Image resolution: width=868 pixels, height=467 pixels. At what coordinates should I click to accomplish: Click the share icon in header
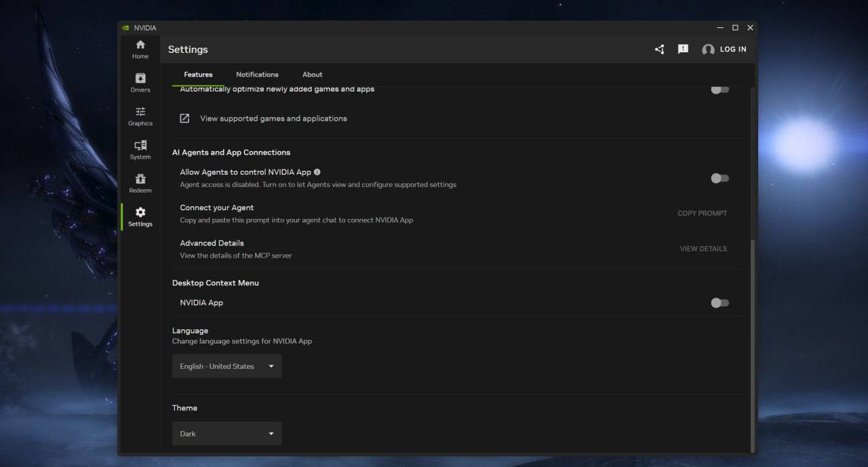tap(659, 49)
